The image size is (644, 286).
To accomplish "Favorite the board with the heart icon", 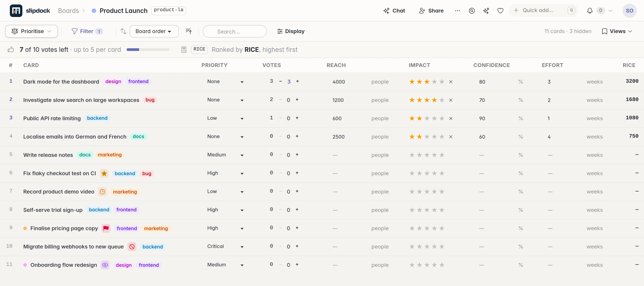I will (500, 11).
